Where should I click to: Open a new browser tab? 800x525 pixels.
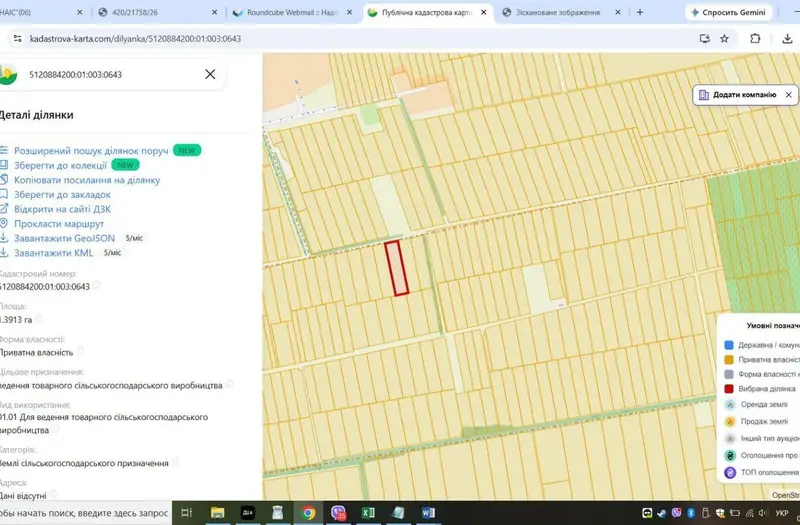[640, 12]
